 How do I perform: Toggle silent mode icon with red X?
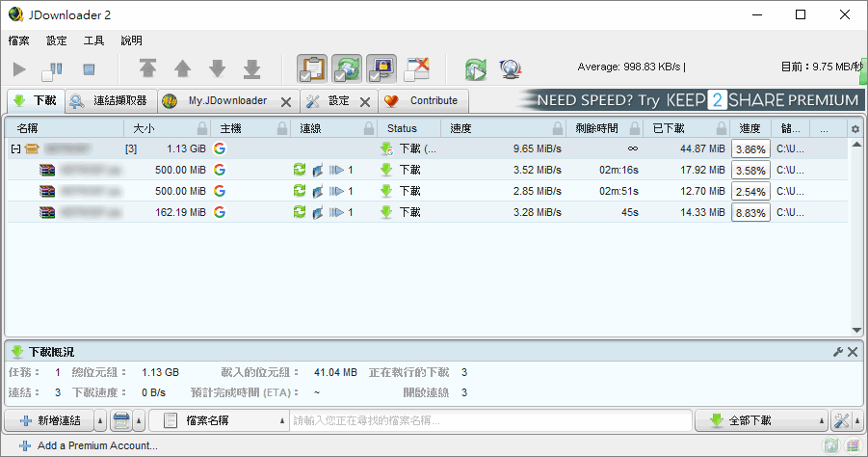[x=417, y=68]
